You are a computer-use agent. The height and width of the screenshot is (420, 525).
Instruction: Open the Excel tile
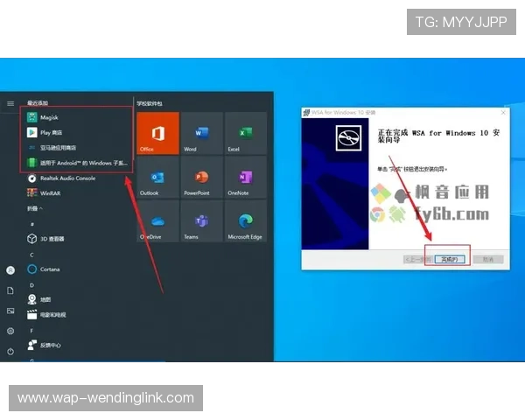click(246, 133)
